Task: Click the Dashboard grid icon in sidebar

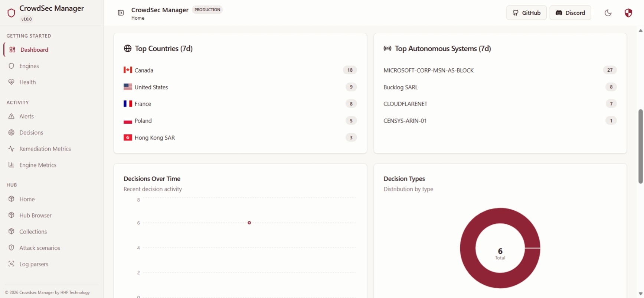Action: click(12, 50)
